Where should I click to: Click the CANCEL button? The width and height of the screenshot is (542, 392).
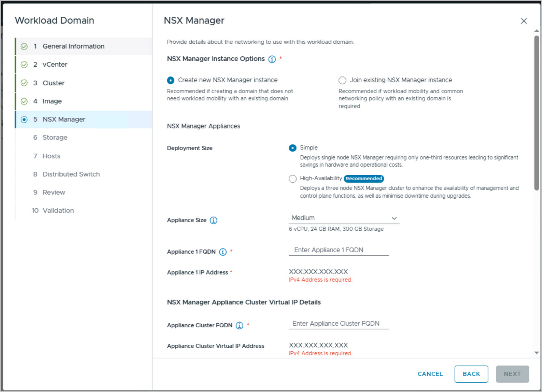[x=430, y=374]
